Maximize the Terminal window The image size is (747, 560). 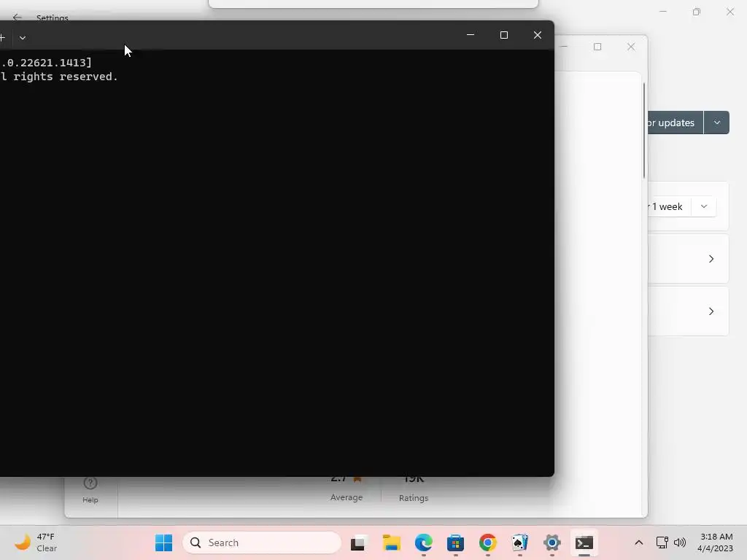504,35
